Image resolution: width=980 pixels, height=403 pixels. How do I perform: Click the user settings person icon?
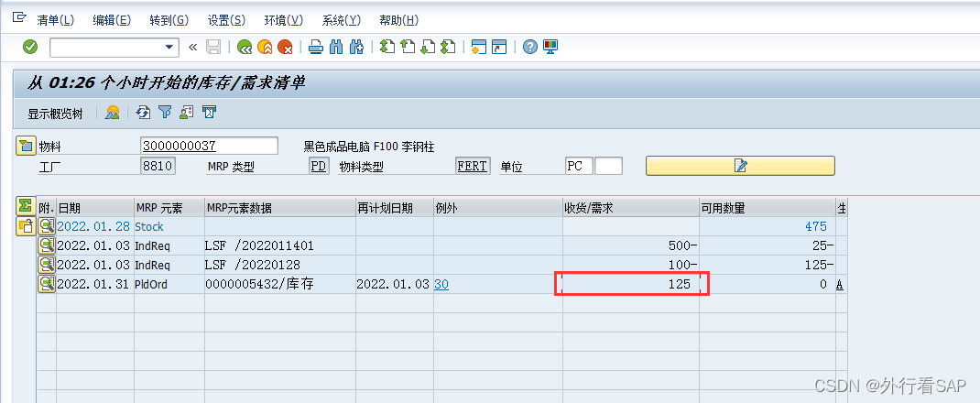(186, 113)
